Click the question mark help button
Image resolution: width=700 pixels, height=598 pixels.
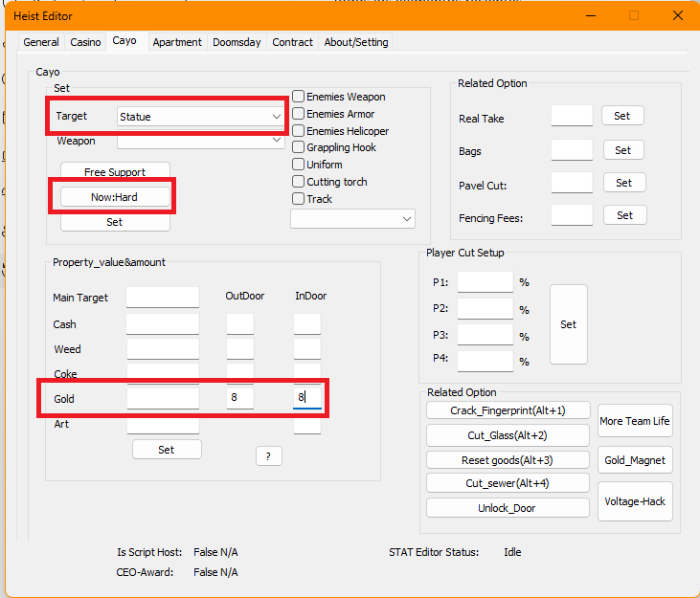(x=269, y=455)
